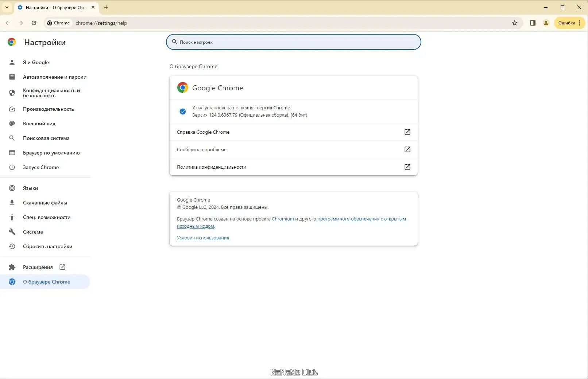
Task: Click the Ошибка update button
Action: 566,23
